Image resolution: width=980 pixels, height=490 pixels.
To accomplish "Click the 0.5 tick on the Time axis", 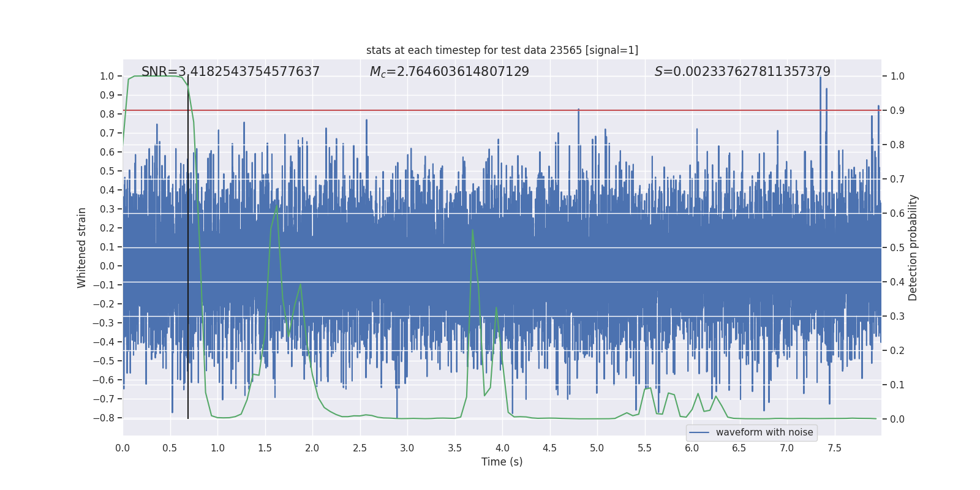I will 170,448.
